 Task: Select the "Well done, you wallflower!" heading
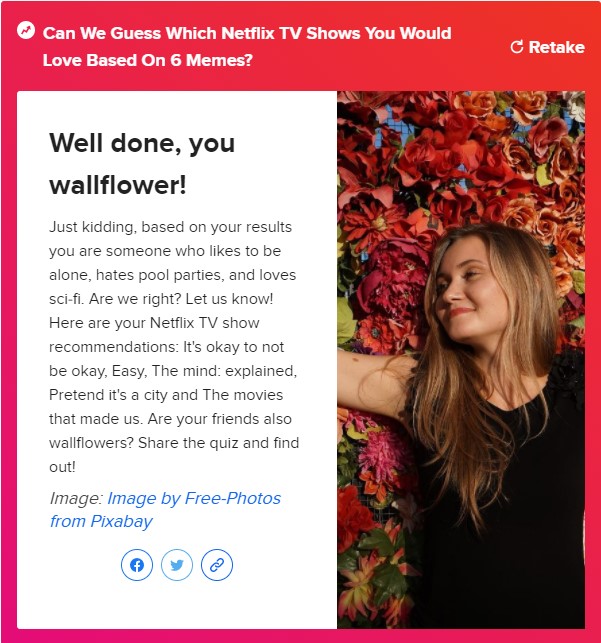(x=142, y=164)
